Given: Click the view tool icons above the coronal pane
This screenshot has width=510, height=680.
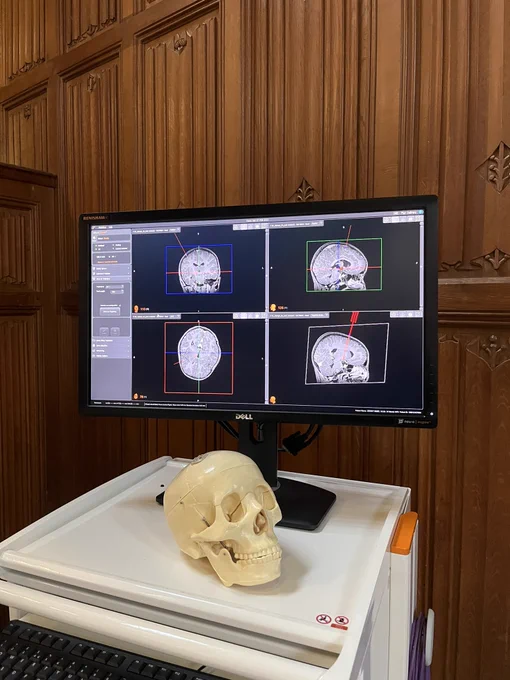Looking at the screenshot, I should (248, 226).
